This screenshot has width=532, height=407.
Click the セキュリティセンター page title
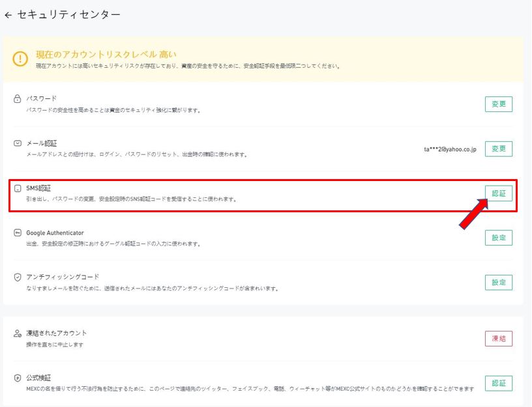point(69,14)
